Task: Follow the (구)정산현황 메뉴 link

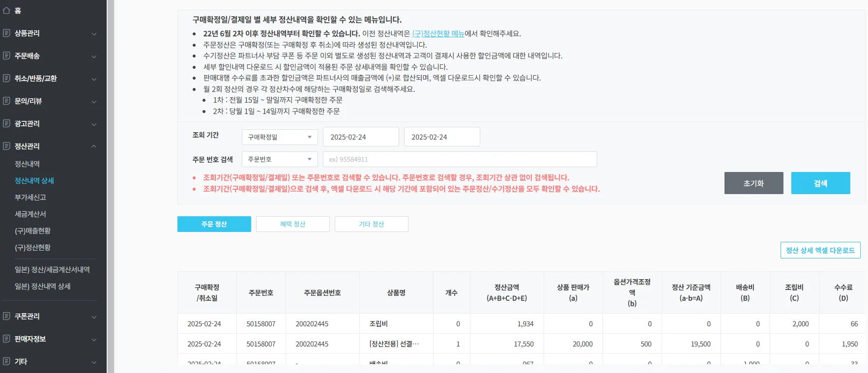Action: pyautogui.click(x=438, y=33)
